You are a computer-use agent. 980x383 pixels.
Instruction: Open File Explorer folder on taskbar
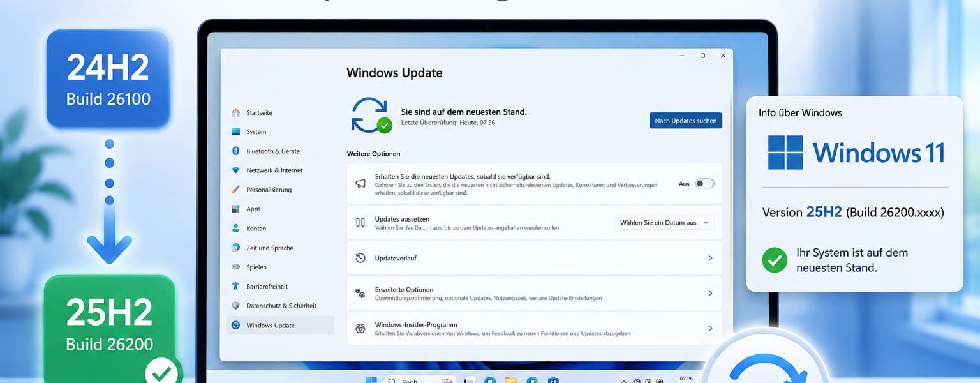coord(511,380)
